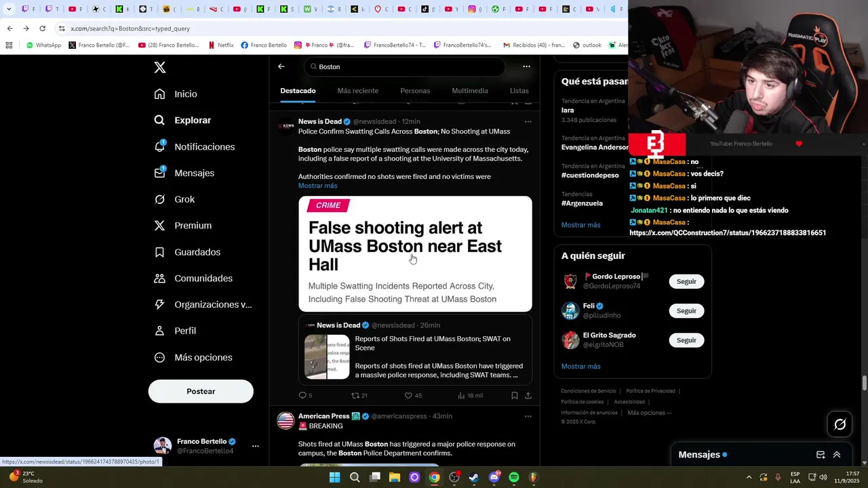The image size is (868, 488).
Task: Open Condiciones de Servicio link
Action: 589,391
